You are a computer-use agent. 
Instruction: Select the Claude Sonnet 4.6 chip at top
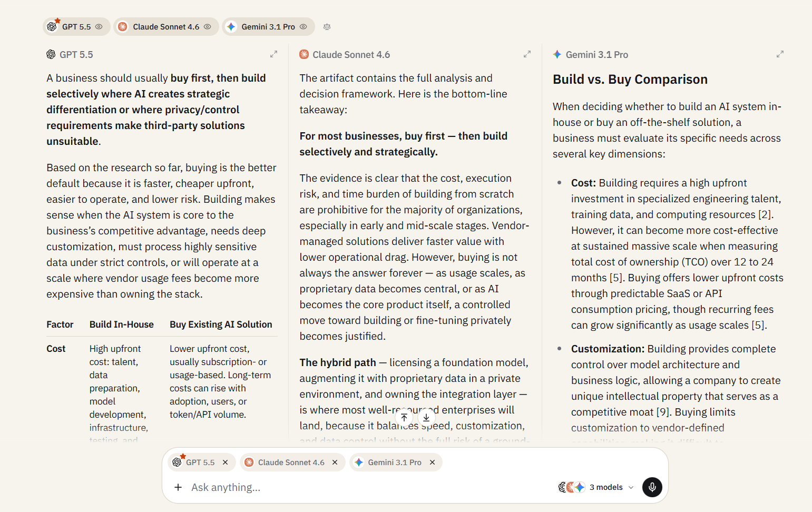click(166, 27)
